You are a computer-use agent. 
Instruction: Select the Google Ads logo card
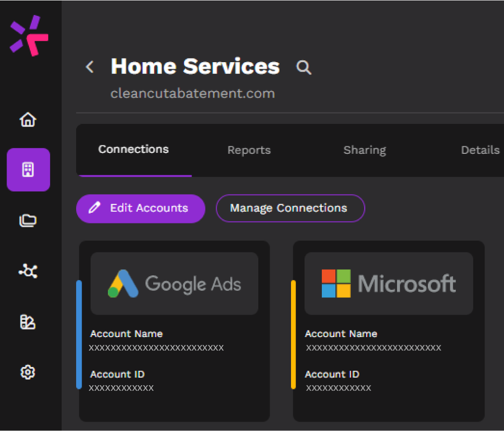(x=174, y=283)
